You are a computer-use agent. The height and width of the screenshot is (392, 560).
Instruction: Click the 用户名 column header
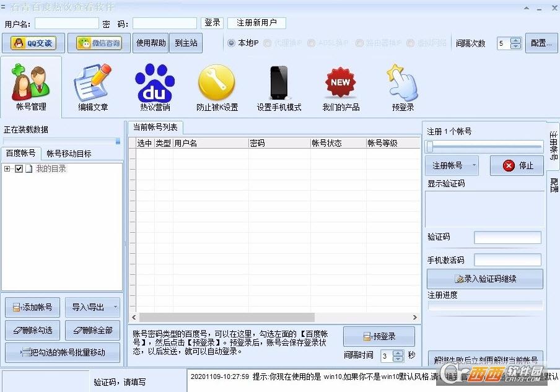click(211, 143)
